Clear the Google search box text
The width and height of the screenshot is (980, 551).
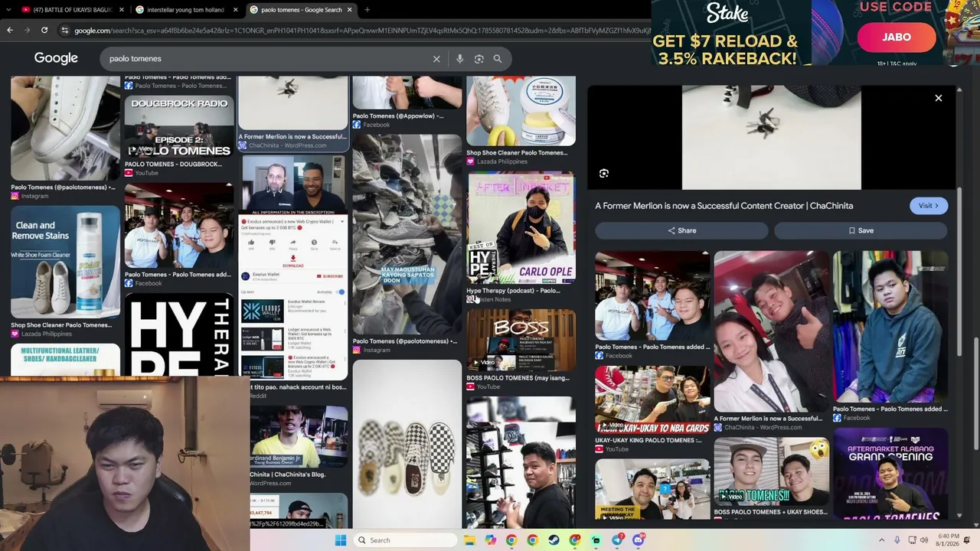436,59
